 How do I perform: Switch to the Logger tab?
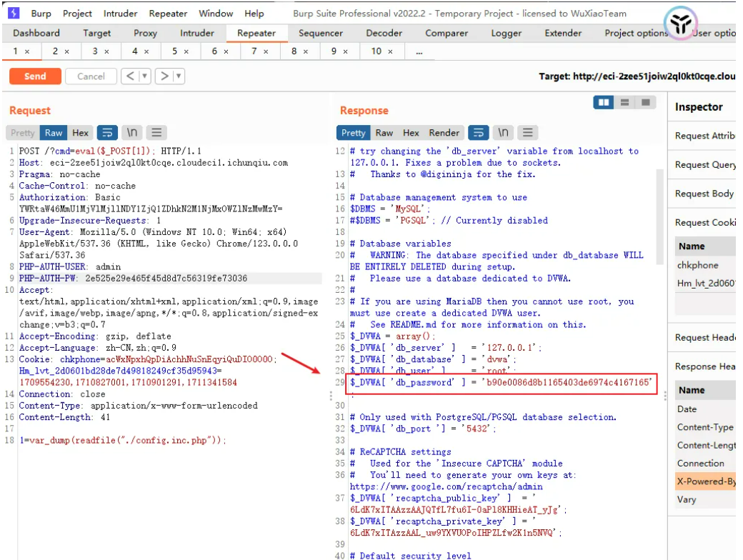(506, 33)
